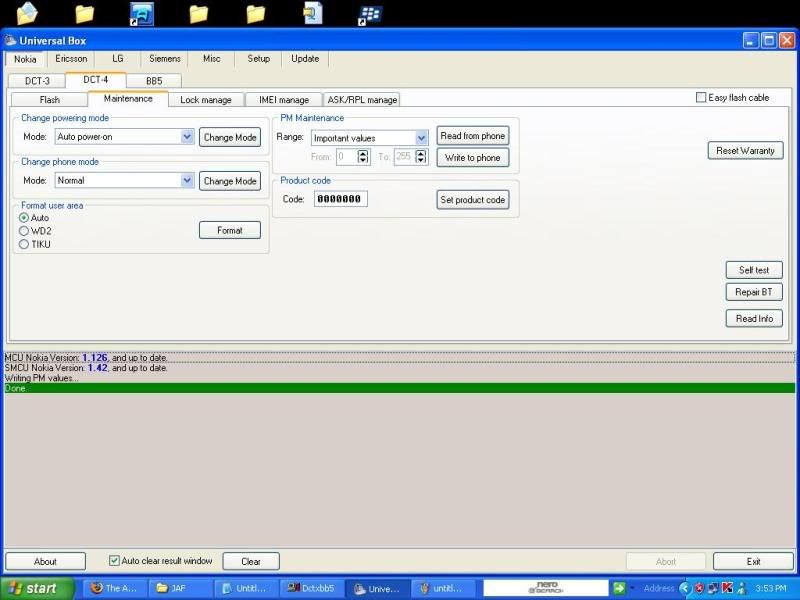The height and width of the screenshot is (600, 800).
Task: Click the To value spinner arrows
Action: coord(421,157)
